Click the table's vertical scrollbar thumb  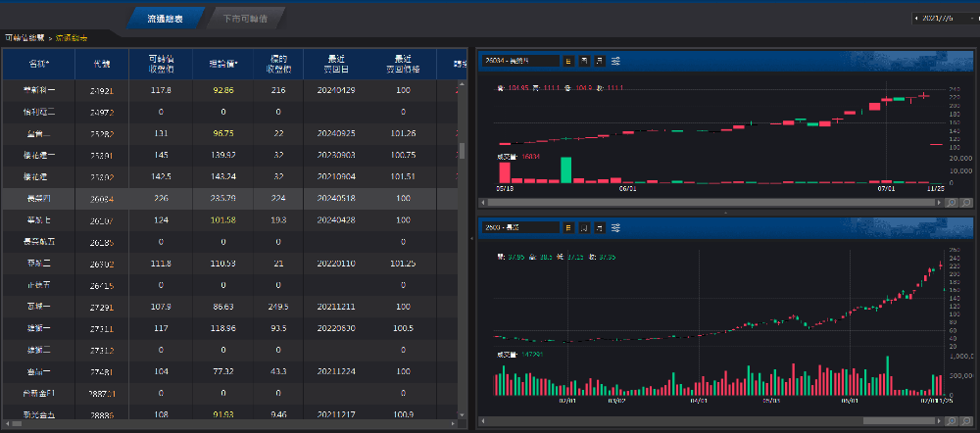(463, 151)
